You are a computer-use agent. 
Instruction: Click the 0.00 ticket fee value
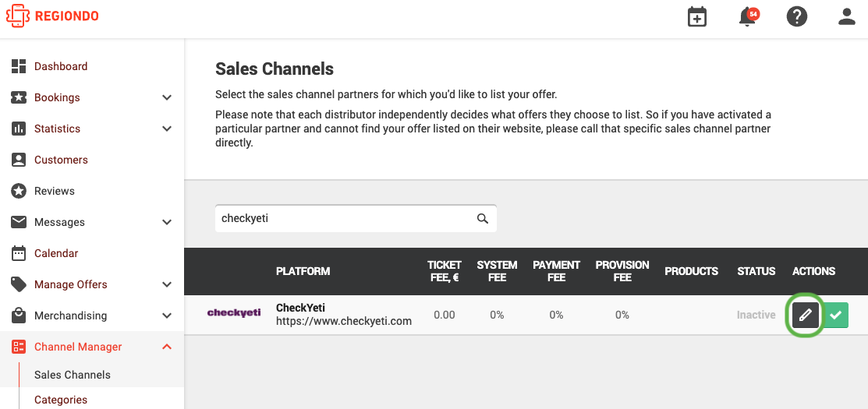pos(444,315)
